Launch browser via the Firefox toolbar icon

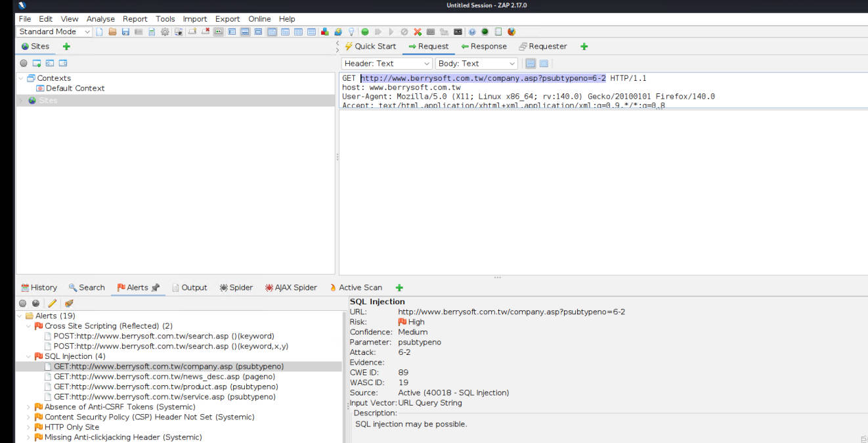click(511, 32)
